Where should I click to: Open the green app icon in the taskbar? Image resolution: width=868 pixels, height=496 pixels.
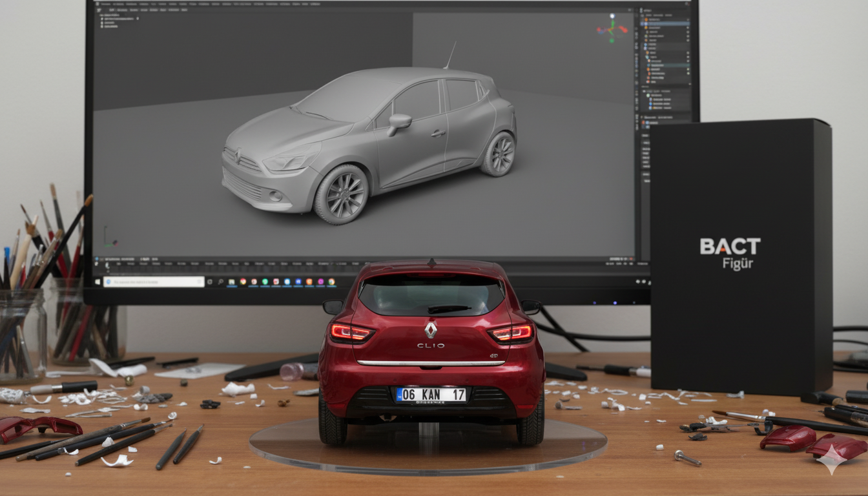(x=265, y=282)
